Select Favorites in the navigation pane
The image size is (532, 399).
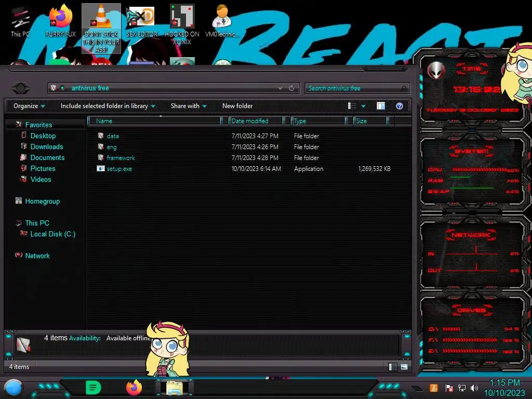[x=38, y=125]
